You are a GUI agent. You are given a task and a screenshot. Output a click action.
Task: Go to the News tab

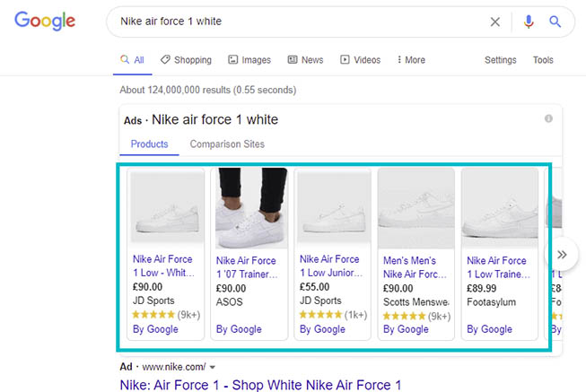click(x=305, y=60)
